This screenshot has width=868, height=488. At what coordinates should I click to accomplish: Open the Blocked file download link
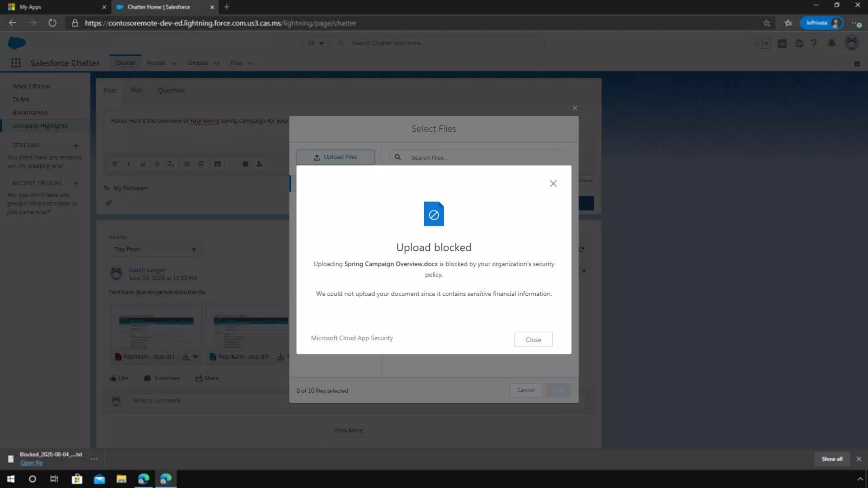31,463
